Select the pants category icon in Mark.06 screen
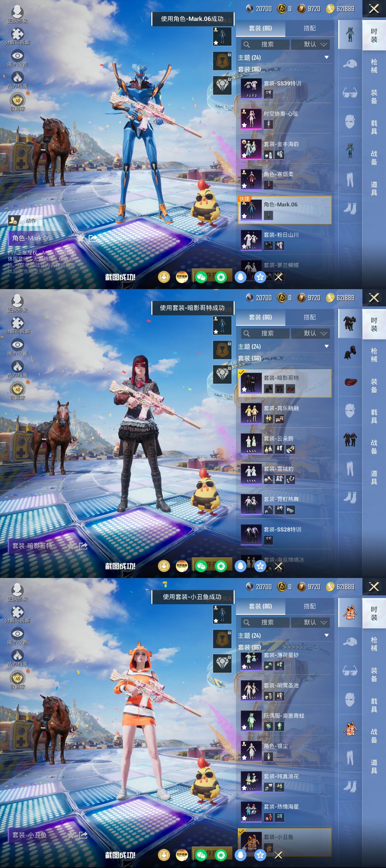Viewport: 386px width, 868px height. coord(350,180)
